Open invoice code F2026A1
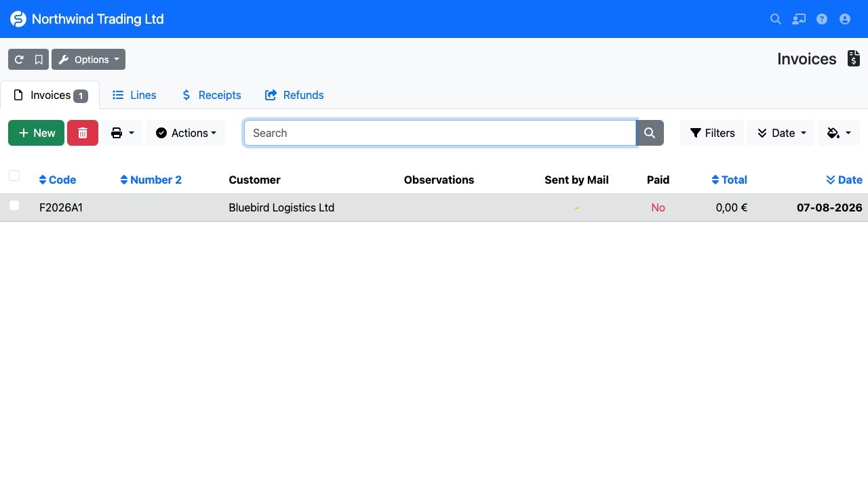This screenshot has height=488, width=868. coord(61,207)
